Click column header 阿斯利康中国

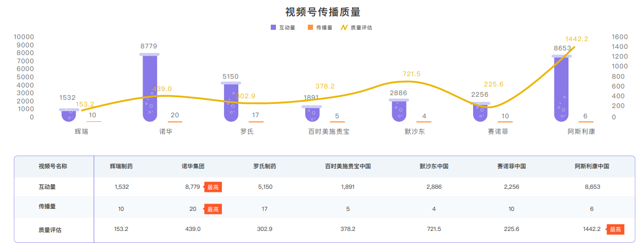coord(592,167)
